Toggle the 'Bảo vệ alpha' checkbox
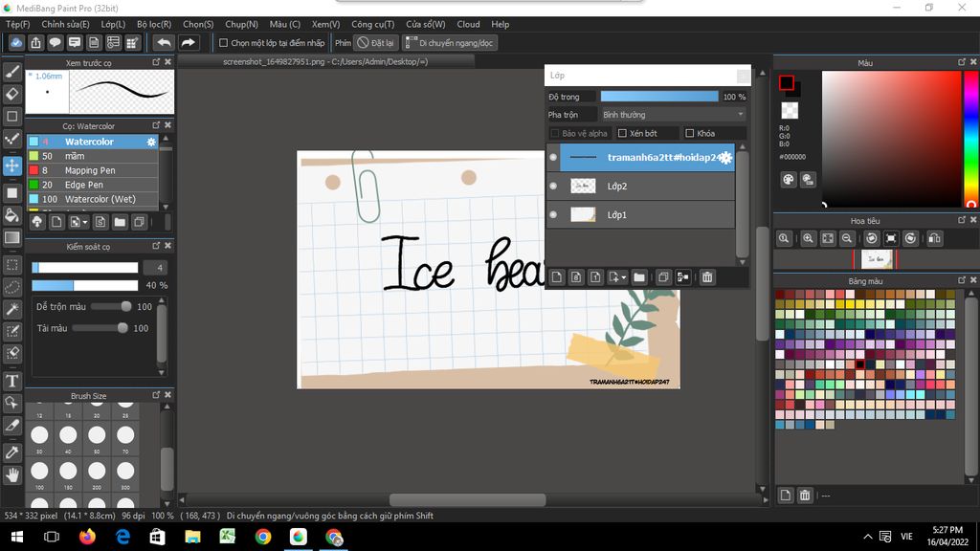The width and height of the screenshot is (980, 551). (554, 133)
